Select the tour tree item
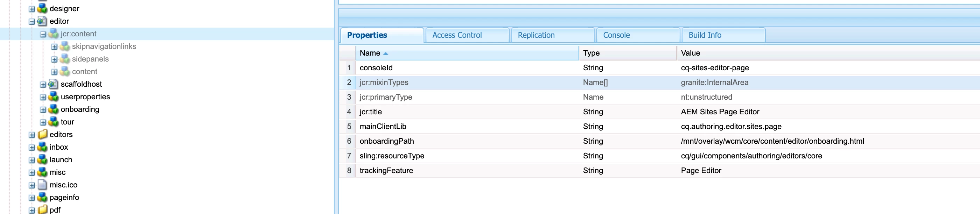The height and width of the screenshot is (214, 980). point(67,122)
